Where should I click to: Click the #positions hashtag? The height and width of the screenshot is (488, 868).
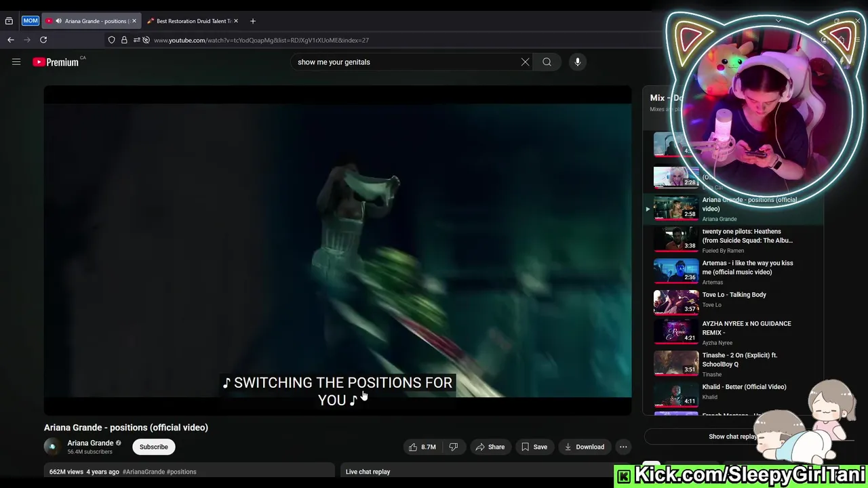coord(182,472)
